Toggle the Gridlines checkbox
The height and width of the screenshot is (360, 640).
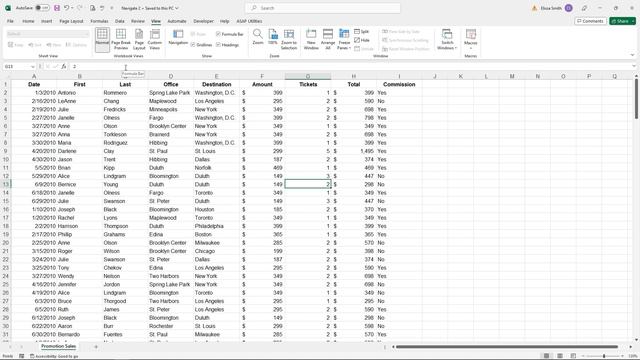pyautogui.click(x=193, y=44)
